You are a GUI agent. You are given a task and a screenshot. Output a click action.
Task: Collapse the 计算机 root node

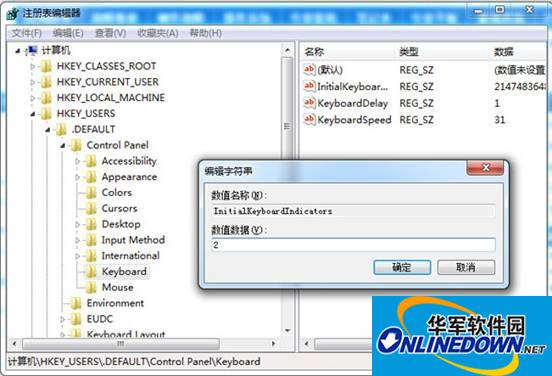[18, 51]
